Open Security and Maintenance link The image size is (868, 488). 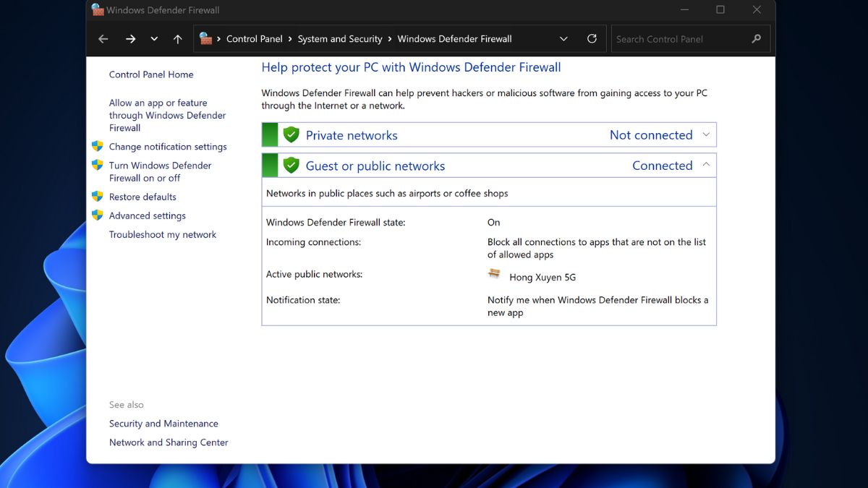163,424
